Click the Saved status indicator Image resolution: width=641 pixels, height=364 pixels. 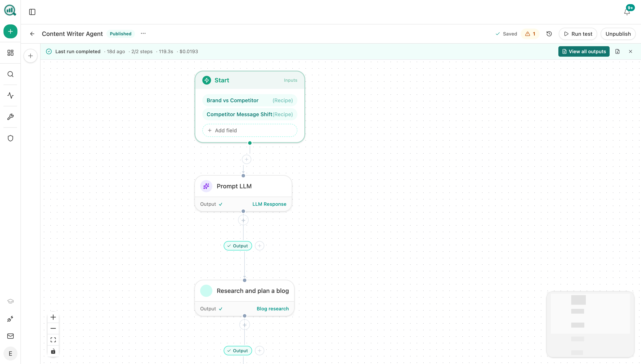pyautogui.click(x=506, y=34)
